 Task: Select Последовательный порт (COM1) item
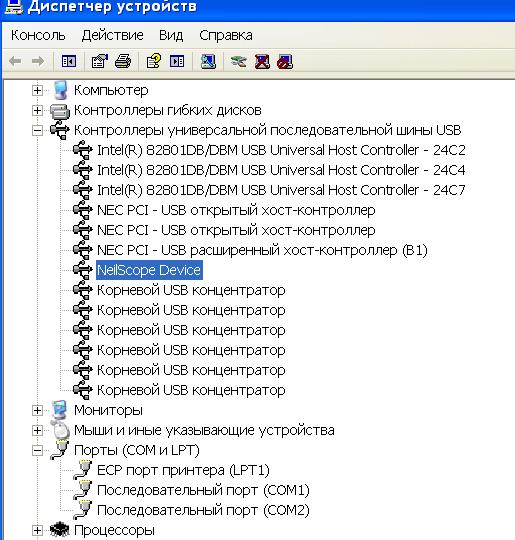(x=203, y=490)
